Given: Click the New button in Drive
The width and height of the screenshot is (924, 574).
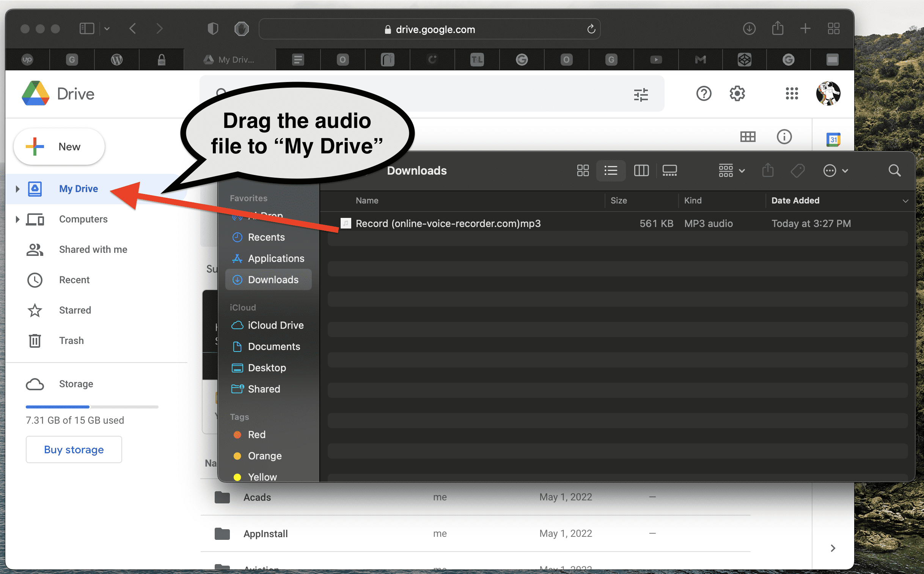Looking at the screenshot, I should 59,147.
